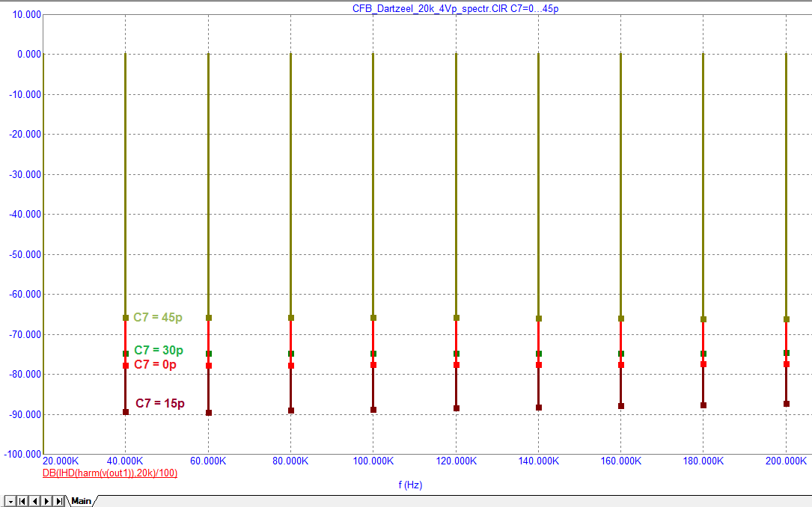The height and width of the screenshot is (507, 812).
Task: Click the olive 45p marker at 80K
Action: (x=291, y=318)
